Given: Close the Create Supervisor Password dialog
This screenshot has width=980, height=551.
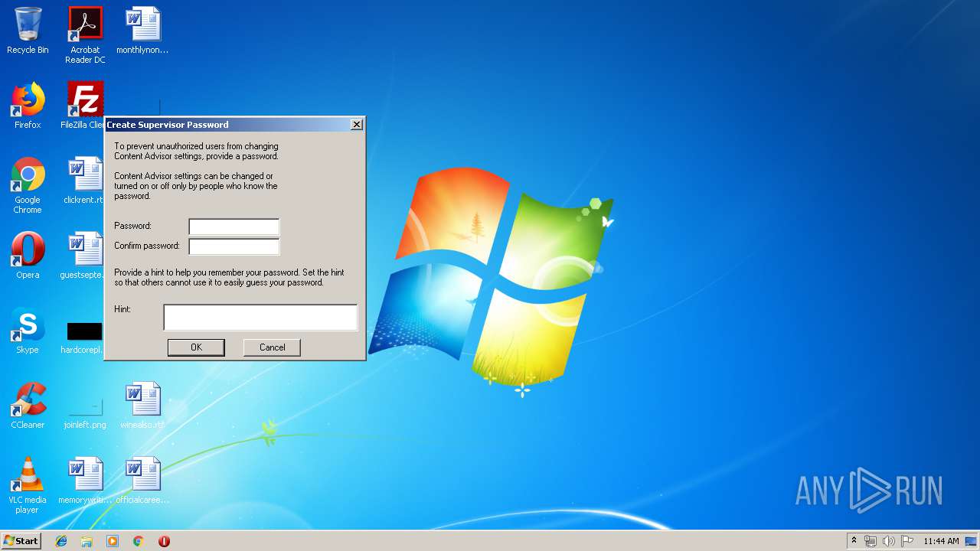Looking at the screenshot, I should click(357, 125).
